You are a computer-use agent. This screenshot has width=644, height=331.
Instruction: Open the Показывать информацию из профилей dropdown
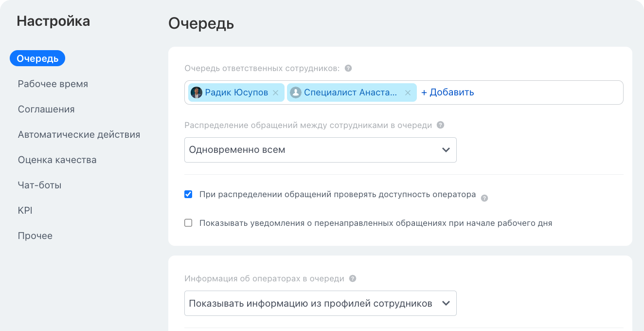point(321,303)
